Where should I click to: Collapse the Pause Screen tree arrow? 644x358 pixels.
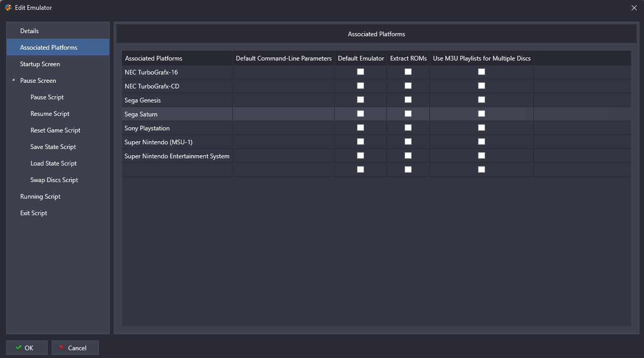[x=13, y=81]
